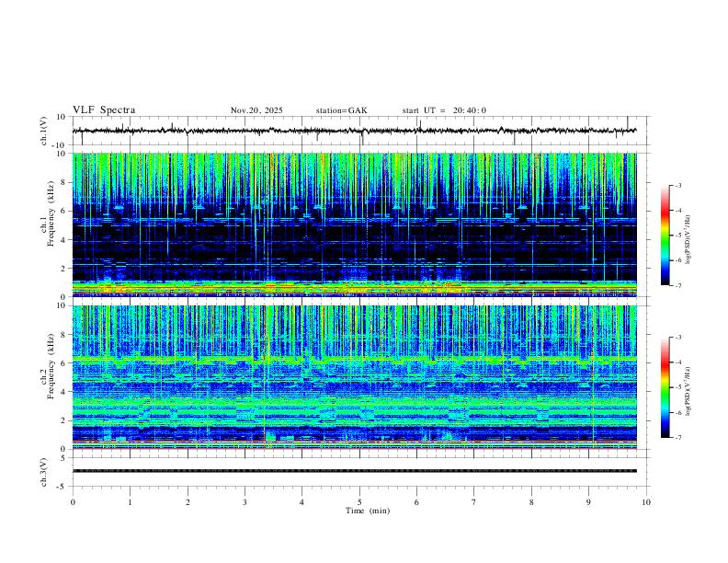Click time axis tick label "1"
Image resolution: width=728 pixels, height=563 pixels.
click(x=130, y=502)
